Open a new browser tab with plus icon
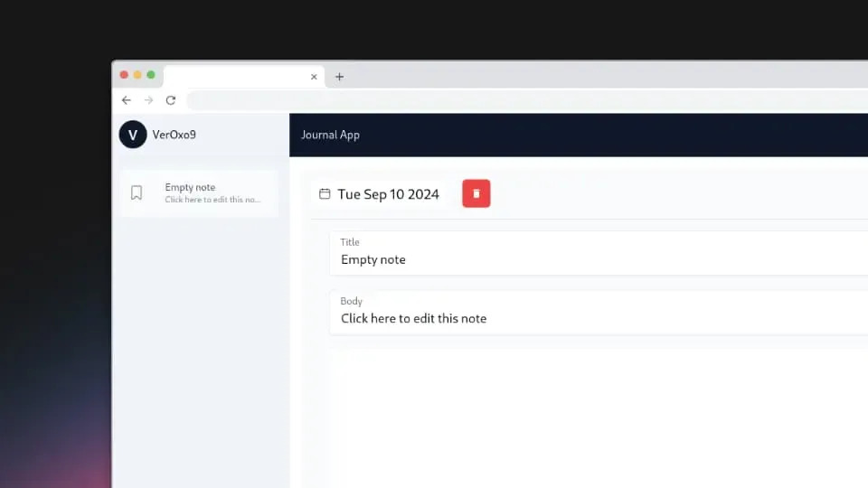This screenshot has width=868, height=488. [x=340, y=77]
